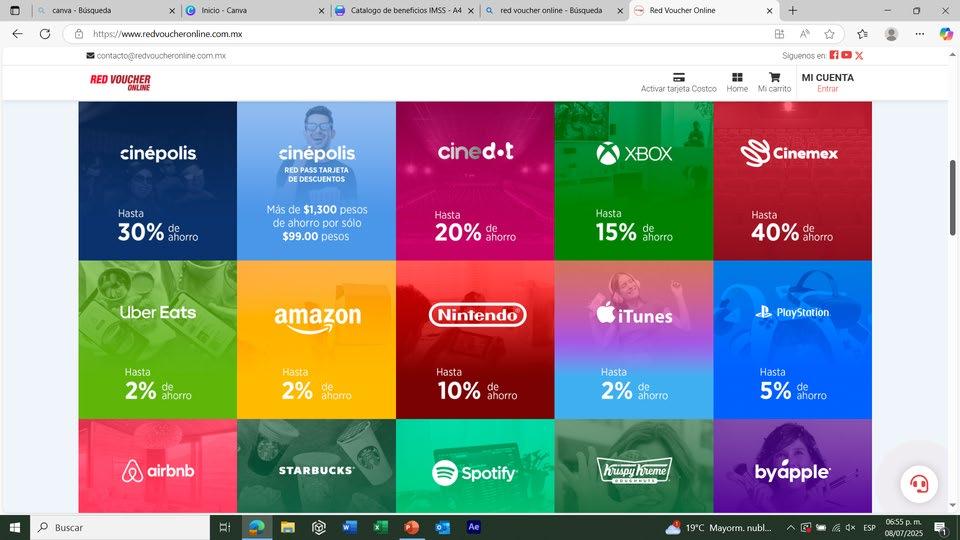Open the Spotify tile

475,466
